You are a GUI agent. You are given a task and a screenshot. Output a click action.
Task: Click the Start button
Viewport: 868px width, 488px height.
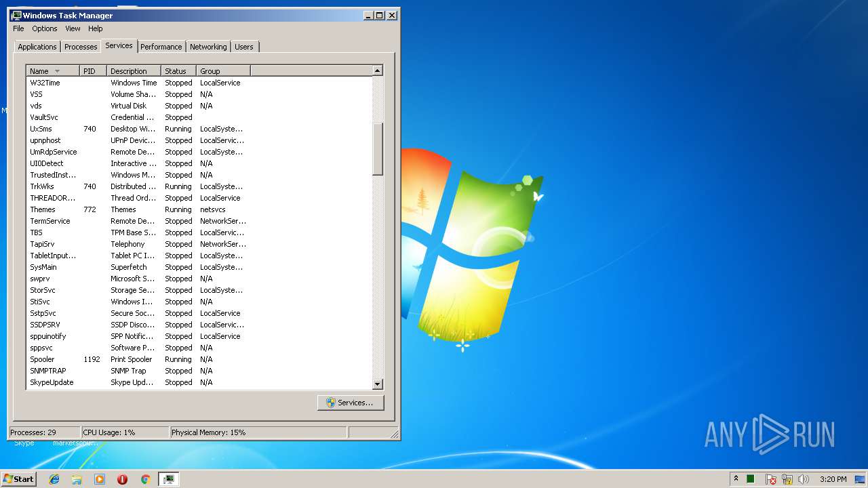(18, 479)
